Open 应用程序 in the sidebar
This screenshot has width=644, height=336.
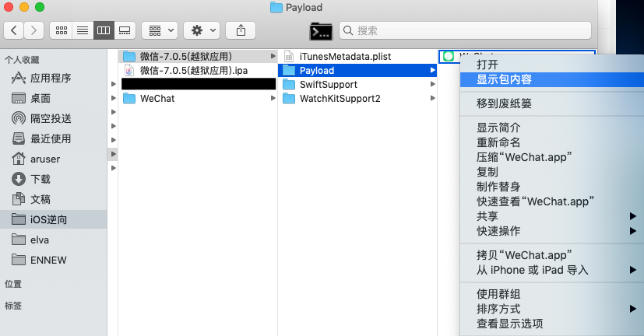point(54,78)
